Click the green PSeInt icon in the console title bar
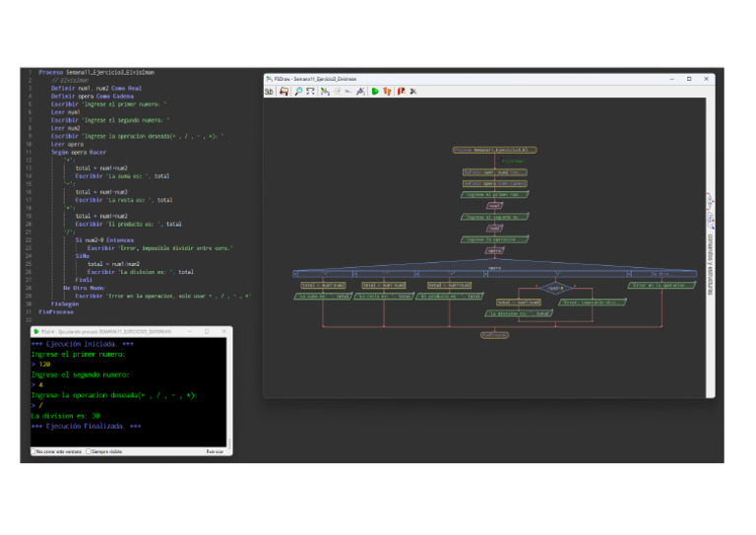 point(36,331)
